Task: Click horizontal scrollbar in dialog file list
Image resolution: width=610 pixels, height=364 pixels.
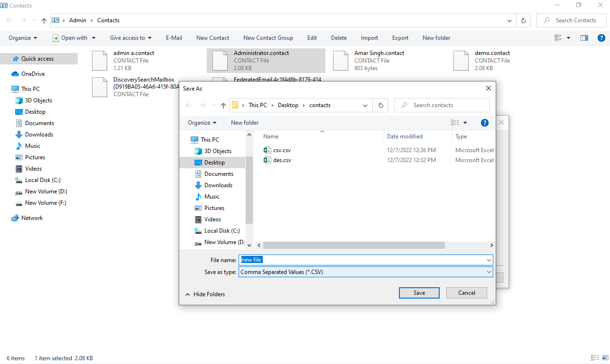Action: (354, 245)
